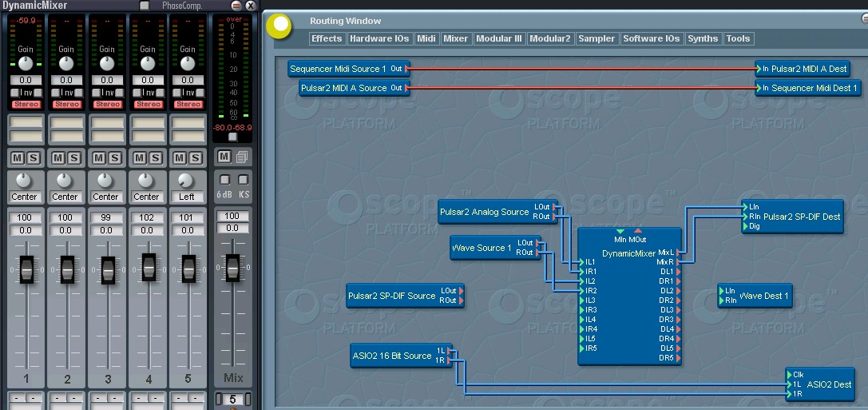This screenshot has width=868, height=410.
Task: Open the Hardware IOs menu
Action: click(379, 39)
